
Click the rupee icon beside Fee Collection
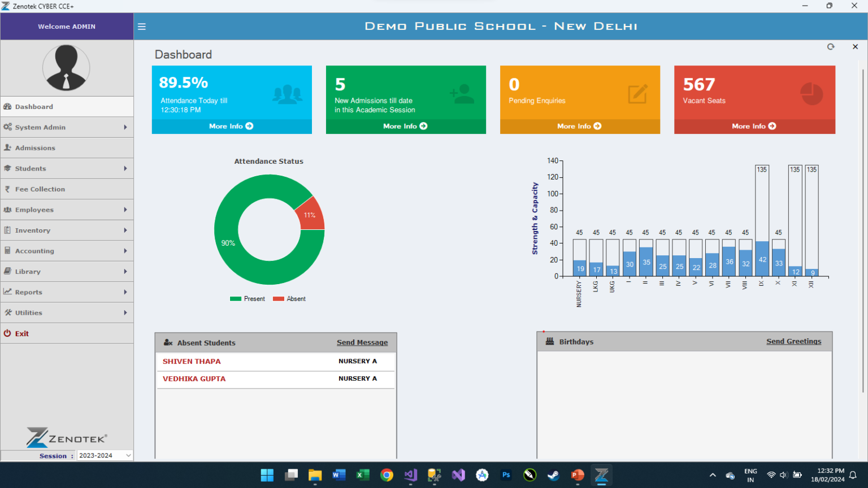pos(7,189)
